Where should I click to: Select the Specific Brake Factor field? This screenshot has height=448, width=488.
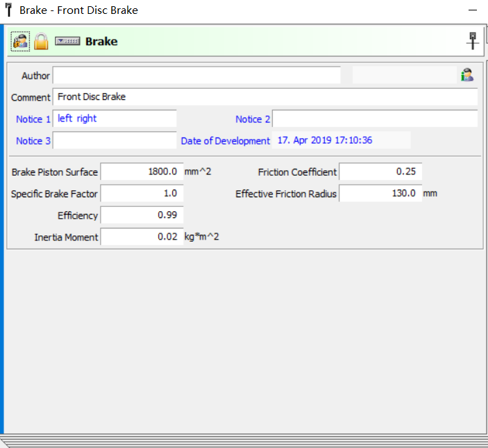142,194
